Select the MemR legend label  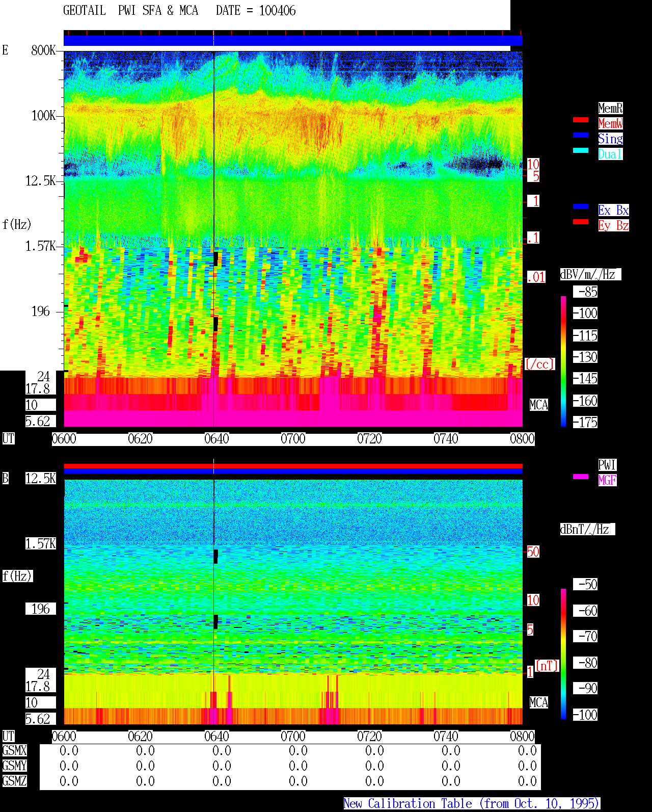(610, 108)
